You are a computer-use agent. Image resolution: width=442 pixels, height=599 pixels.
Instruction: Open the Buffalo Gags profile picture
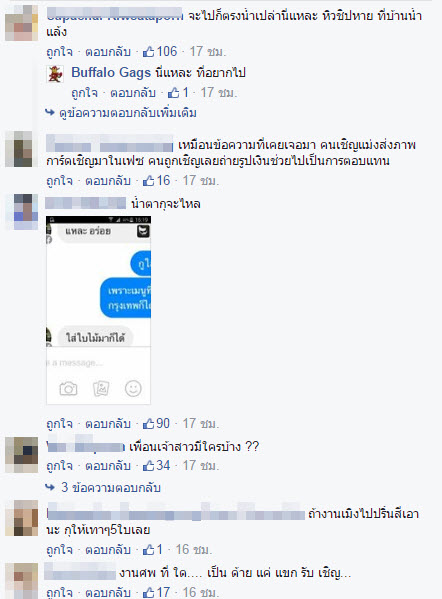(55, 74)
